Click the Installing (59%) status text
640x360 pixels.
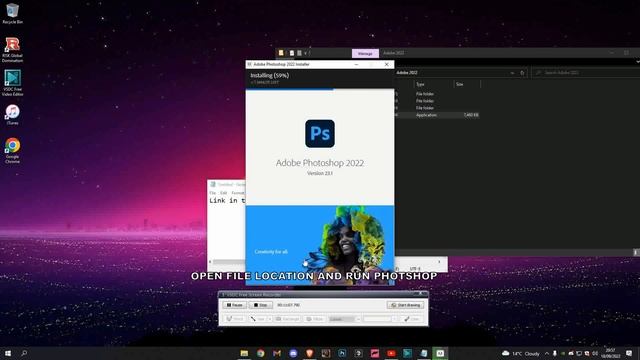[x=269, y=76]
